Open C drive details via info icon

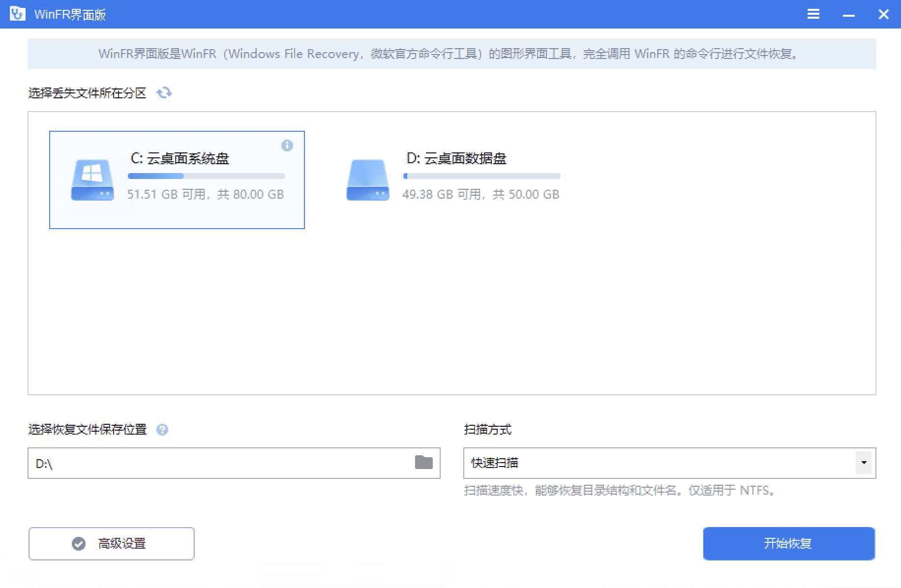[x=288, y=146]
